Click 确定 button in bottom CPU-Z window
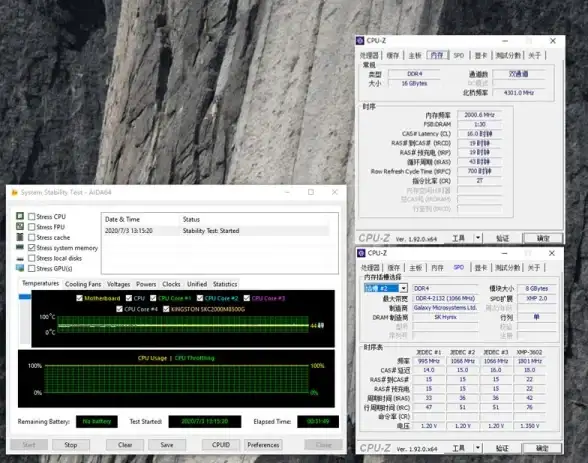The image size is (588, 463). [542, 448]
